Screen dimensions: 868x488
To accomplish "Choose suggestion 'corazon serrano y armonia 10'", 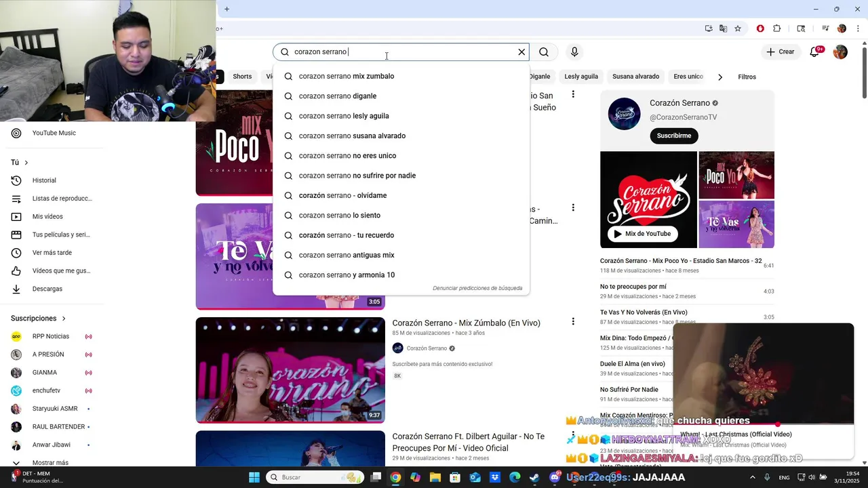I will pyautogui.click(x=401, y=275).
